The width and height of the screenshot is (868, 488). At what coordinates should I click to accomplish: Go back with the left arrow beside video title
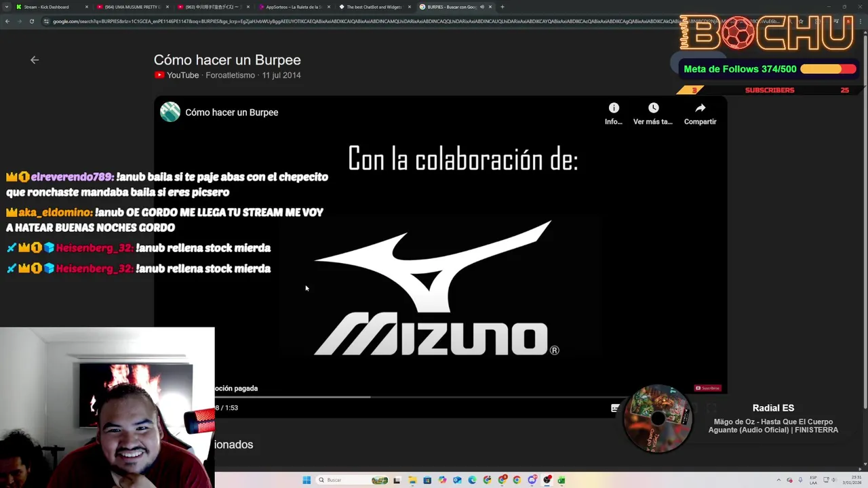(x=35, y=60)
